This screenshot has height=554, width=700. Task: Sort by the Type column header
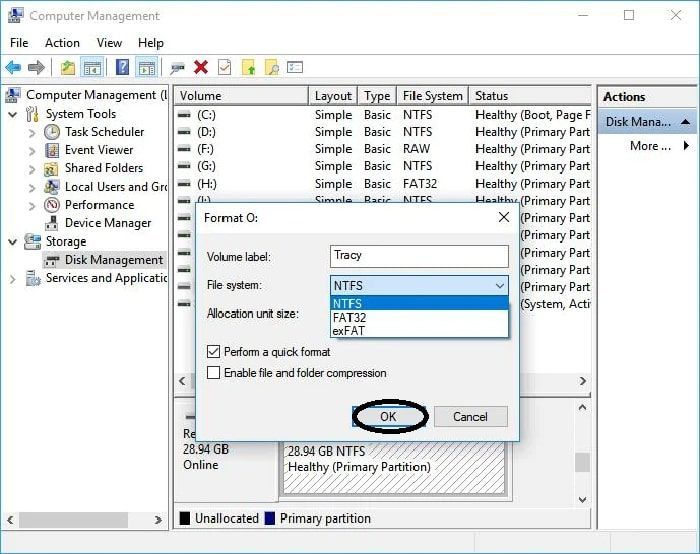point(377,96)
